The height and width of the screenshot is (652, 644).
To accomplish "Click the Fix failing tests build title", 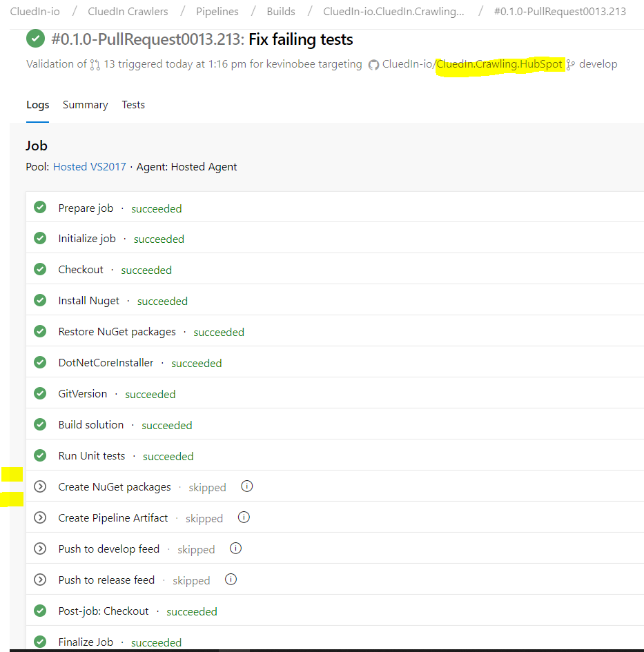I will click(x=301, y=39).
